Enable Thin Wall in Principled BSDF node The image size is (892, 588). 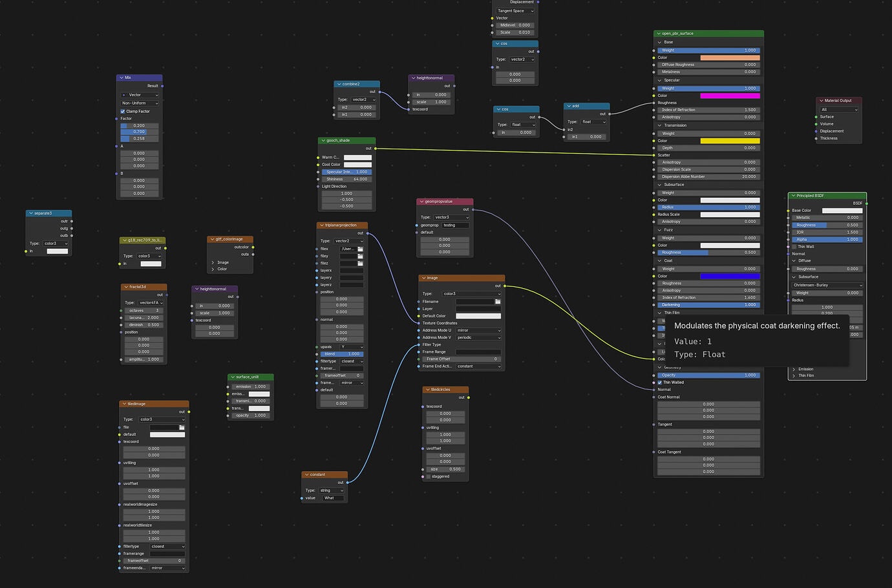pyautogui.click(x=794, y=247)
